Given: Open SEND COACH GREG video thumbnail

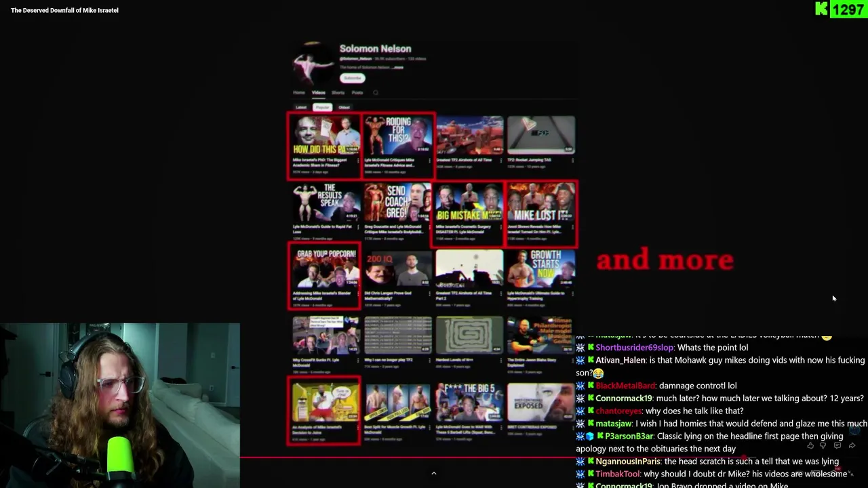Looking at the screenshot, I should (397, 202).
